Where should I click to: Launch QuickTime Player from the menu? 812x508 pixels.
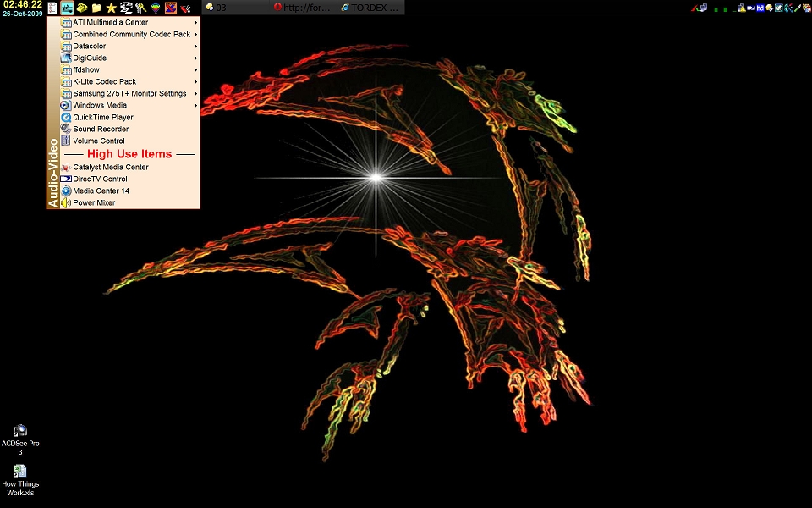pos(102,118)
